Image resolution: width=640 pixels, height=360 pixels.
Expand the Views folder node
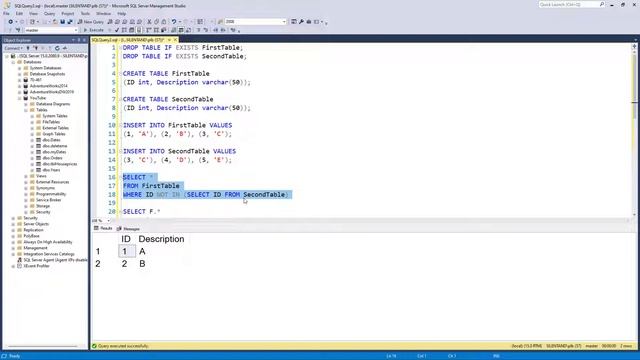(x=26, y=176)
